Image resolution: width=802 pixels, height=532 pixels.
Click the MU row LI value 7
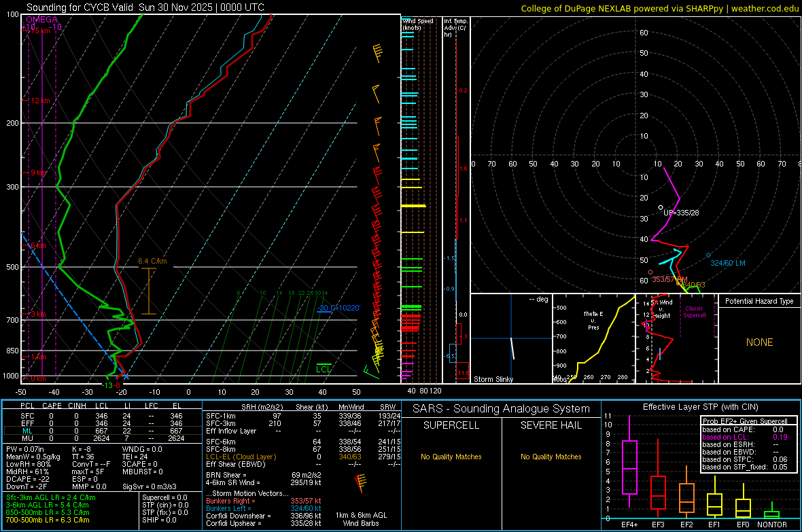pyautogui.click(x=126, y=438)
